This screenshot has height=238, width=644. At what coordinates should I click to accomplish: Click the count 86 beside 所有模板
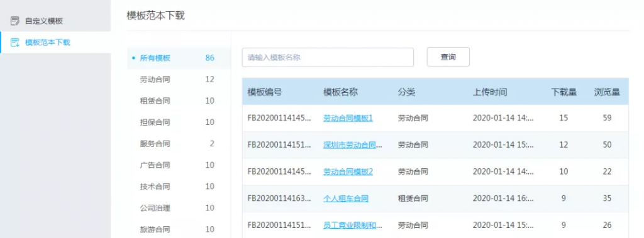click(210, 58)
